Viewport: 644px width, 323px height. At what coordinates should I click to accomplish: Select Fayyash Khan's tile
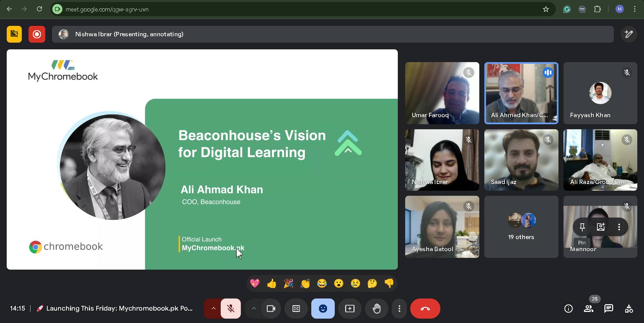(600, 93)
